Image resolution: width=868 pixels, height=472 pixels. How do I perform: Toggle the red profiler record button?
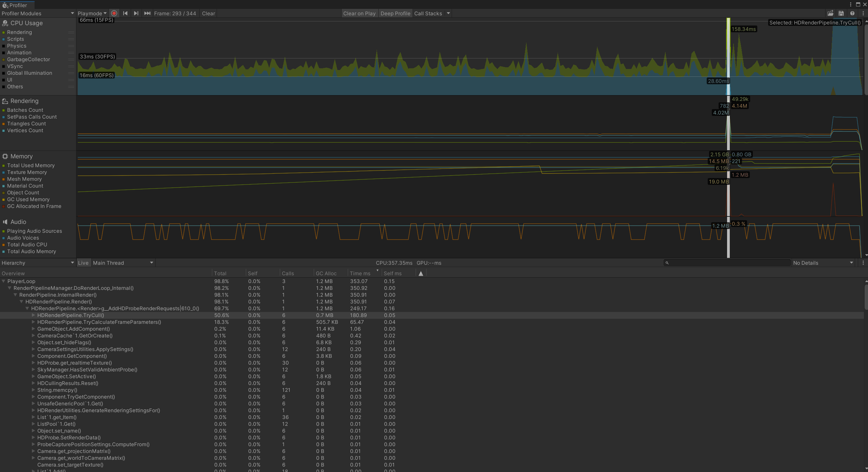114,13
